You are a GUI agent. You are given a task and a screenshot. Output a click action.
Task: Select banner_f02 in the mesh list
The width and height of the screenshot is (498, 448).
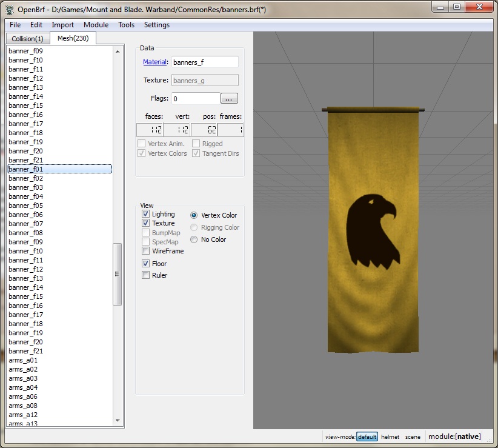(60, 178)
